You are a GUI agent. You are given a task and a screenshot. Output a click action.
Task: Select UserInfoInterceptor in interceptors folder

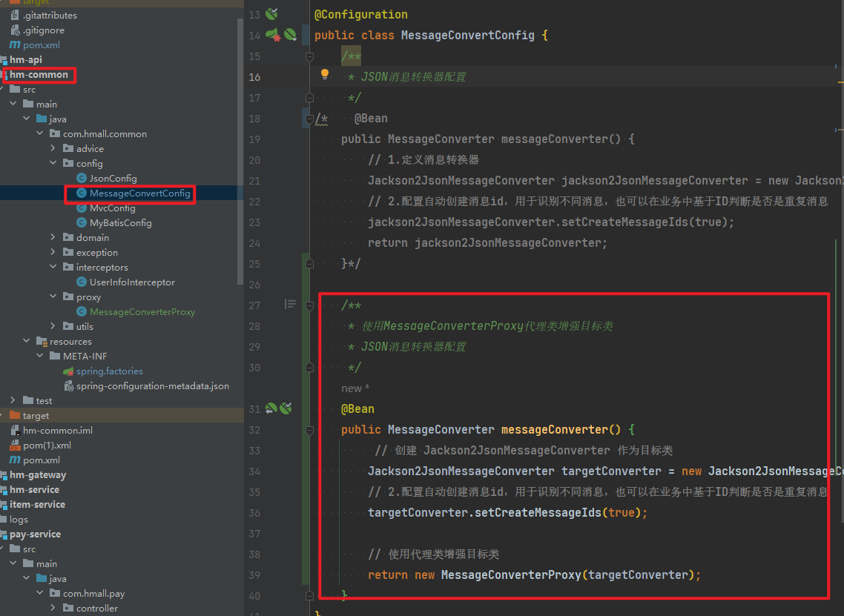coord(132,282)
